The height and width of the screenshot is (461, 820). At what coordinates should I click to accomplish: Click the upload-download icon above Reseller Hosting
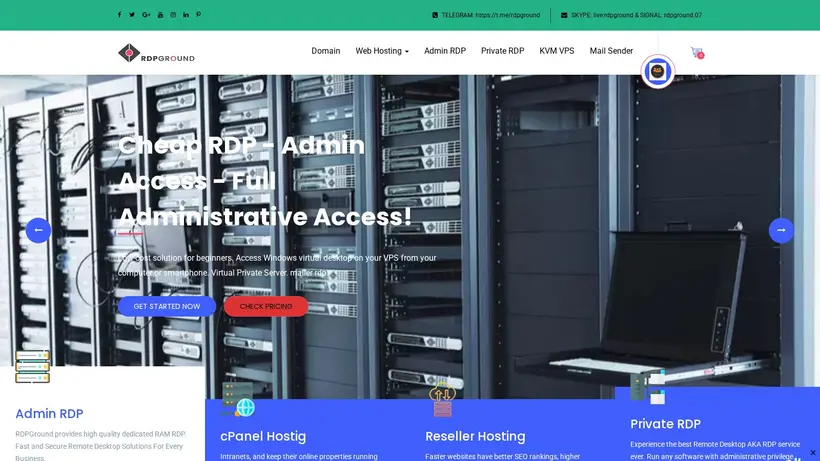pos(442,400)
